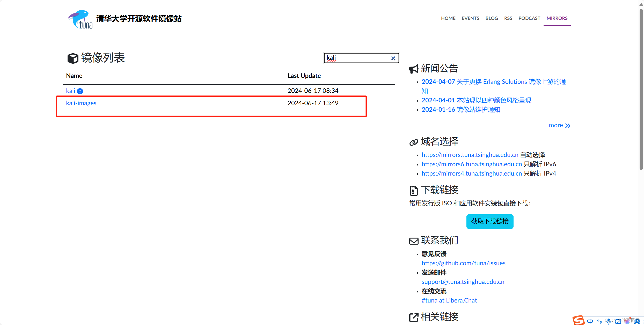Open github.com/tuna/issues feedback link

(x=463, y=263)
